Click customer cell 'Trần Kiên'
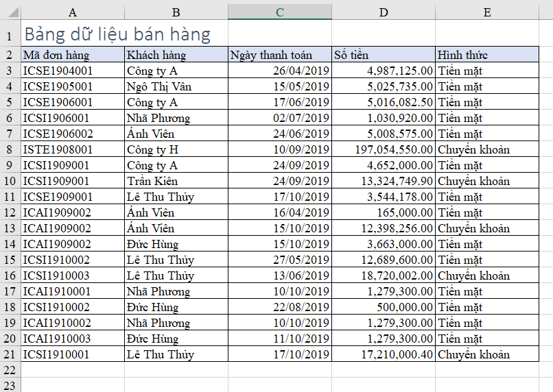Screen dimensions: 553x392 point(176,181)
